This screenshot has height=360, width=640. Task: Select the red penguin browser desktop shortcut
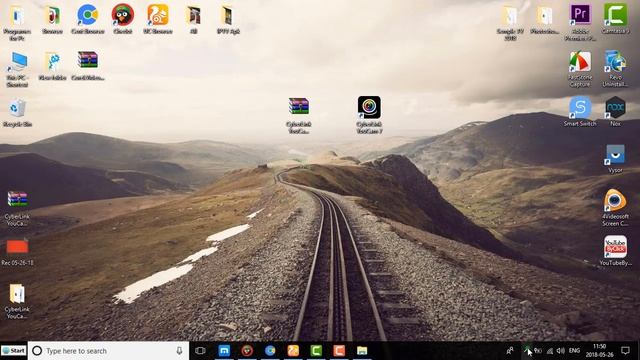point(122,16)
